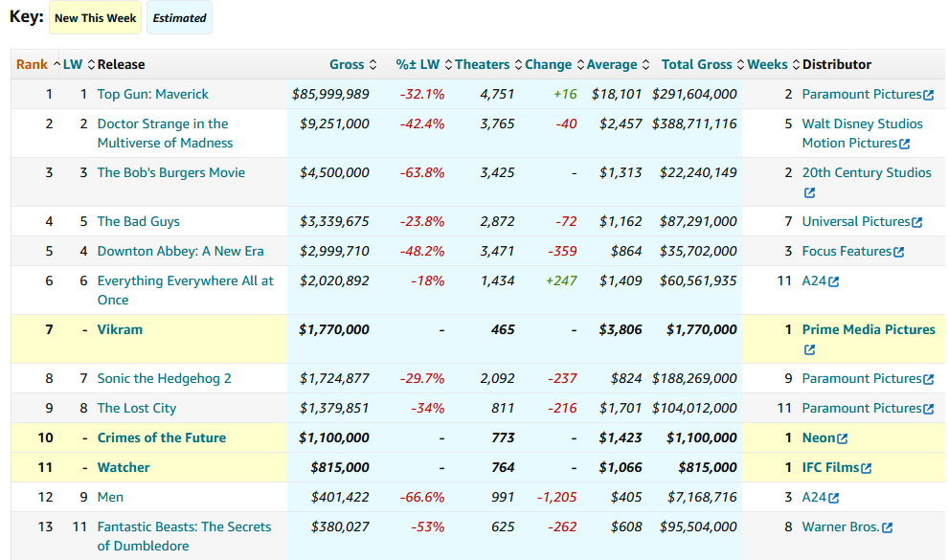948x560 pixels.
Task: Open Prime Media Pictures distributor link
Action: 869,330
